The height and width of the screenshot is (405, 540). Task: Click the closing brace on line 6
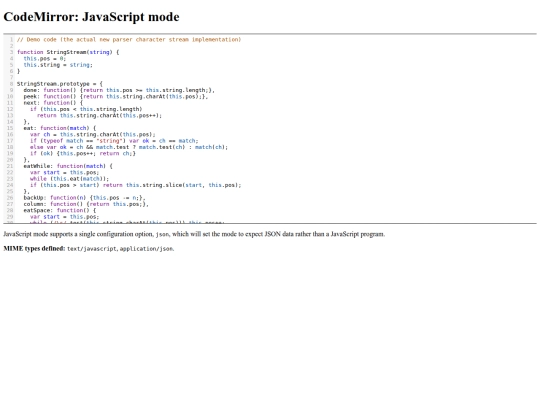point(19,71)
